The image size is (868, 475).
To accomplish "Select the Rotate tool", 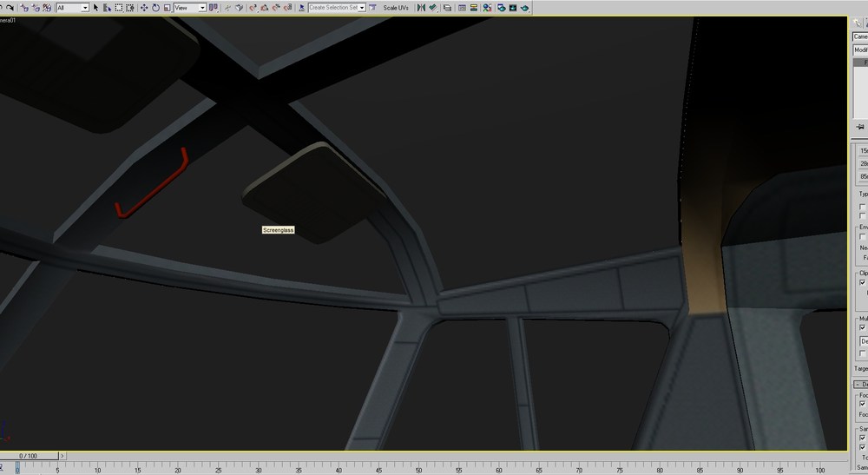I will (155, 8).
